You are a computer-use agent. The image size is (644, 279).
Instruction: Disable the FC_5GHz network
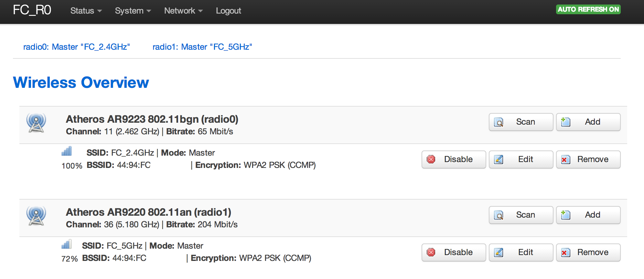point(453,253)
